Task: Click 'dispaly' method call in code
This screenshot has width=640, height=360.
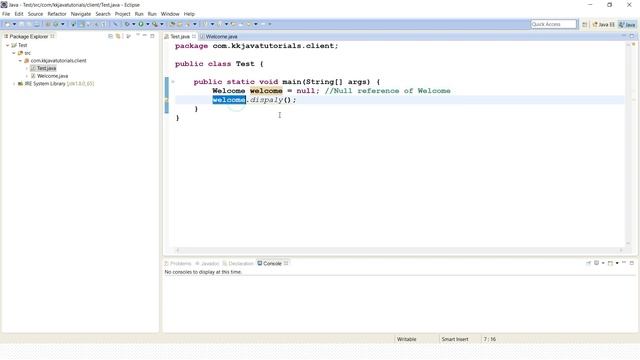Action: [x=266, y=100]
